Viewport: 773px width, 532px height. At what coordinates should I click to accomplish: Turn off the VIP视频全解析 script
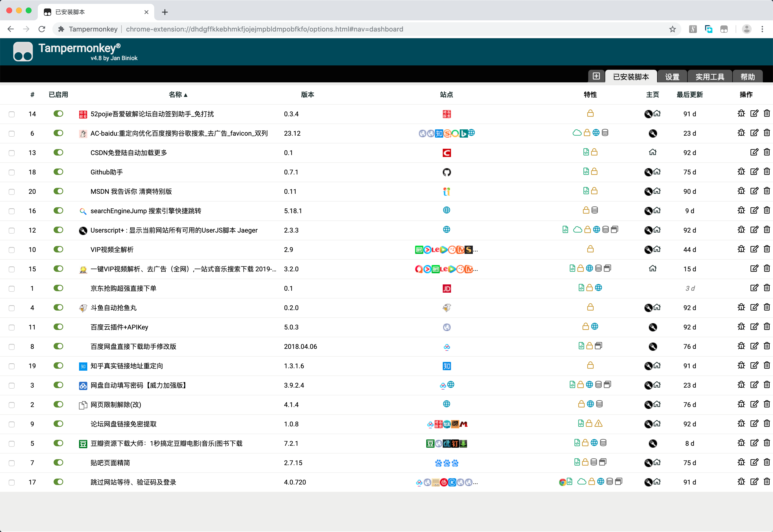click(x=58, y=249)
